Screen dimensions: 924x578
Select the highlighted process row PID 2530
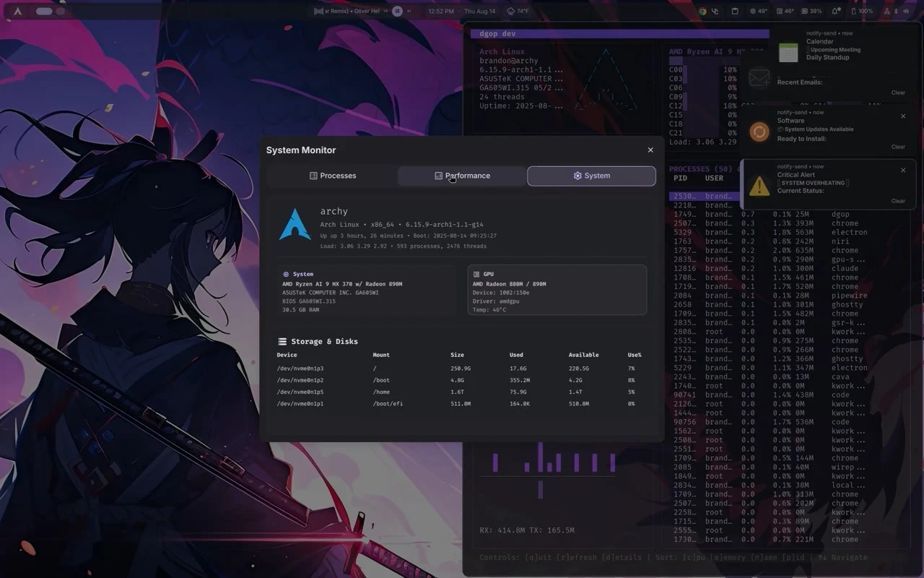(702, 196)
